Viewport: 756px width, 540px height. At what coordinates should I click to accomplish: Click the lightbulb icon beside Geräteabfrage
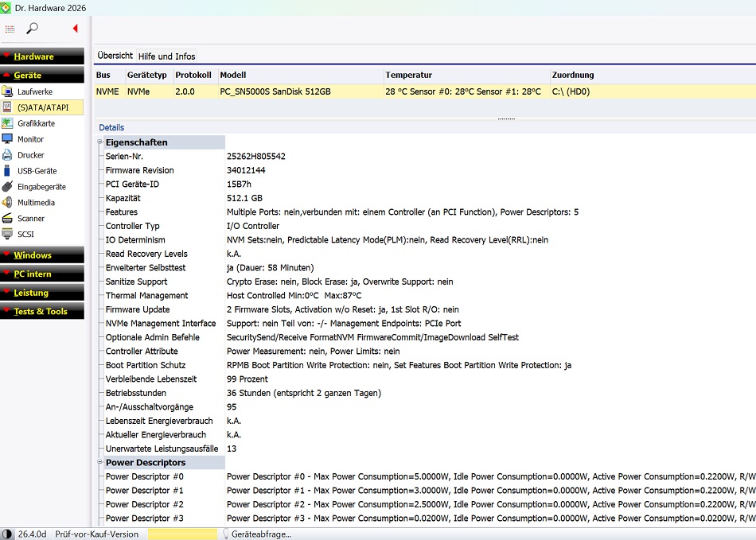(225, 534)
